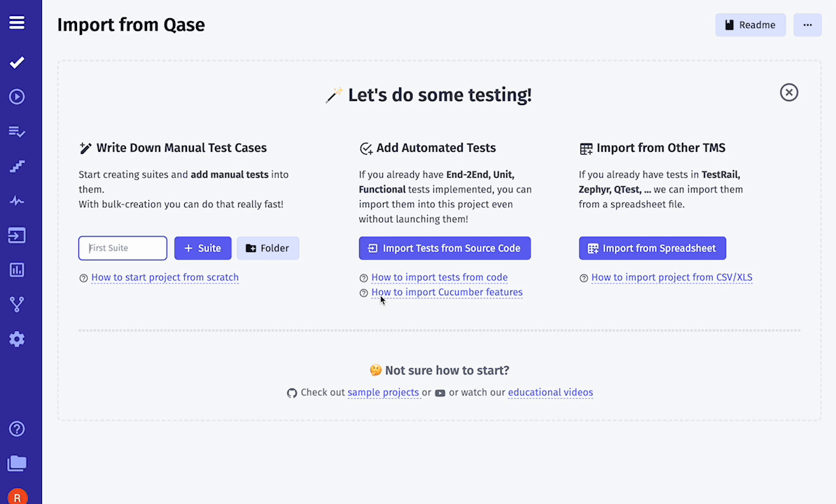Open the Runs play-circle icon in sidebar
Screen dimensions: 836x504
pos(17,97)
